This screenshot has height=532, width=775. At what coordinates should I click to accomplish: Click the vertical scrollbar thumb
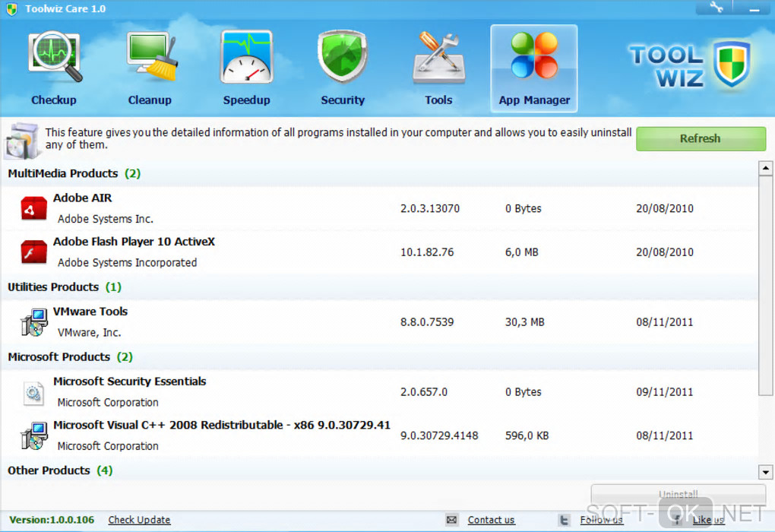pyautogui.click(x=765, y=286)
